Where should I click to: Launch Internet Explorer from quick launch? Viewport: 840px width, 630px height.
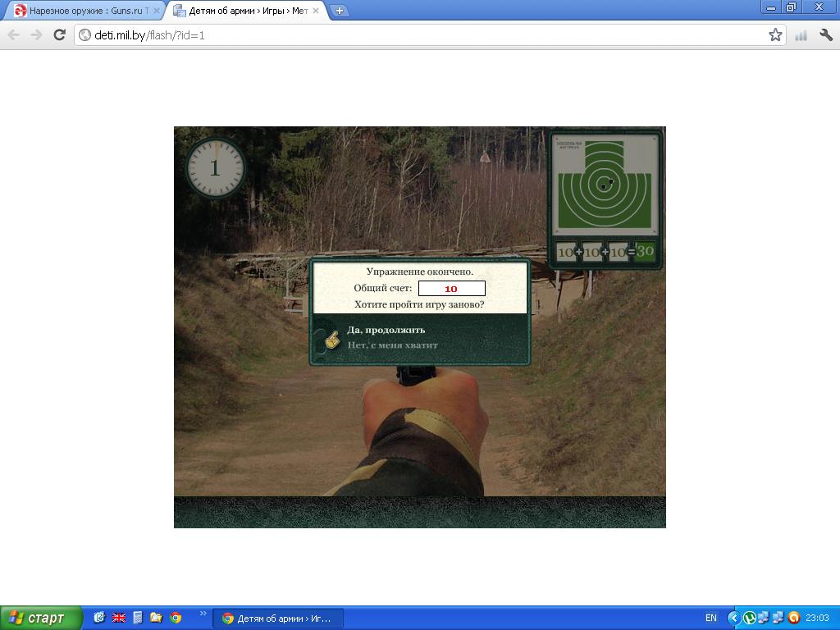point(99,618)
